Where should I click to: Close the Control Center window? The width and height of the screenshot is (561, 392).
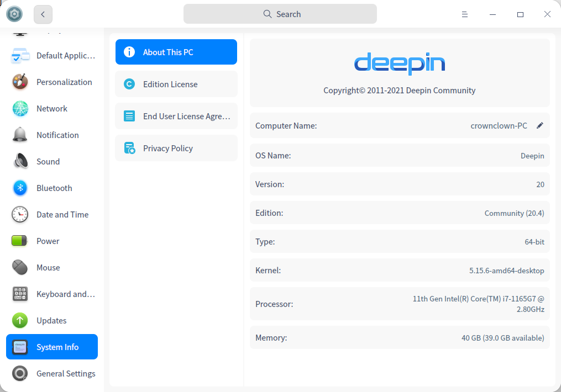pos(547,14)
